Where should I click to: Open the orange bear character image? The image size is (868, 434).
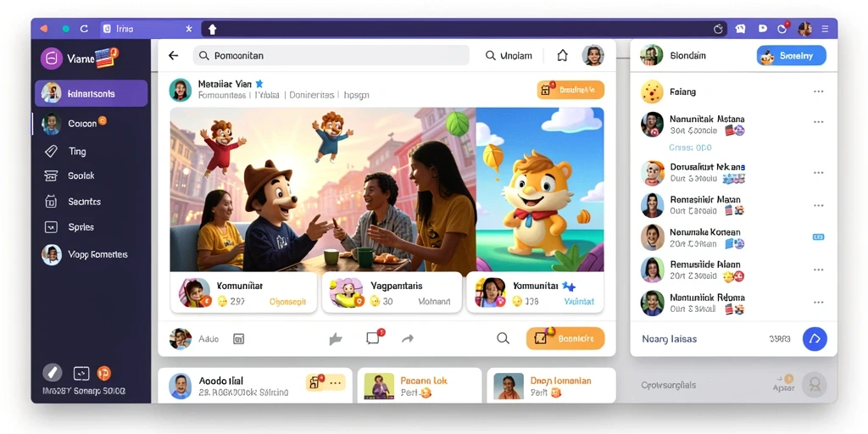click(540, 189)
